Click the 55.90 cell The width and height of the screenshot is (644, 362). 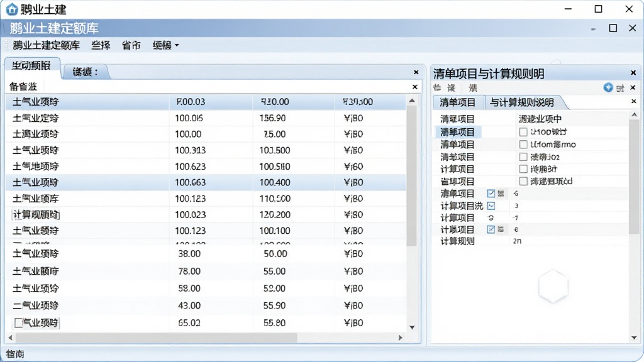pos(275,306)
